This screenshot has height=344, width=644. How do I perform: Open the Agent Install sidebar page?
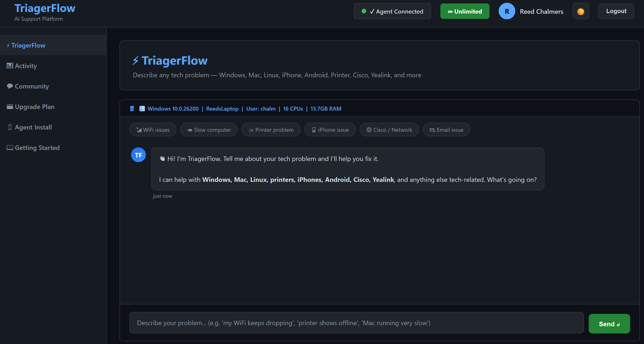pos(33,127)
